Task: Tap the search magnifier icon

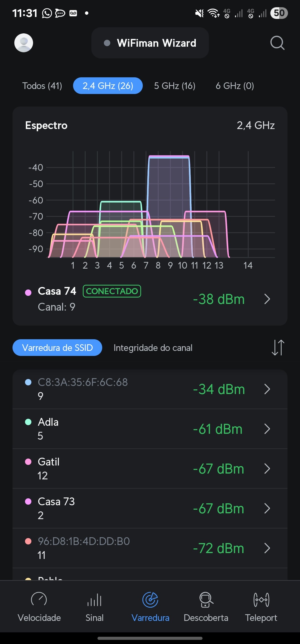Action: (x=277, y=43)
